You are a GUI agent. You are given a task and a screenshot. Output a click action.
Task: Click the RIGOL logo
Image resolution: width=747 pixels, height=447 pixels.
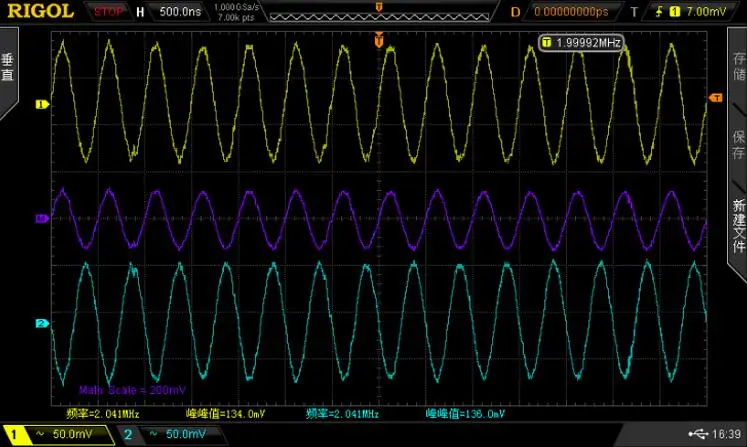pyautogui.click(x=37, y=11)
